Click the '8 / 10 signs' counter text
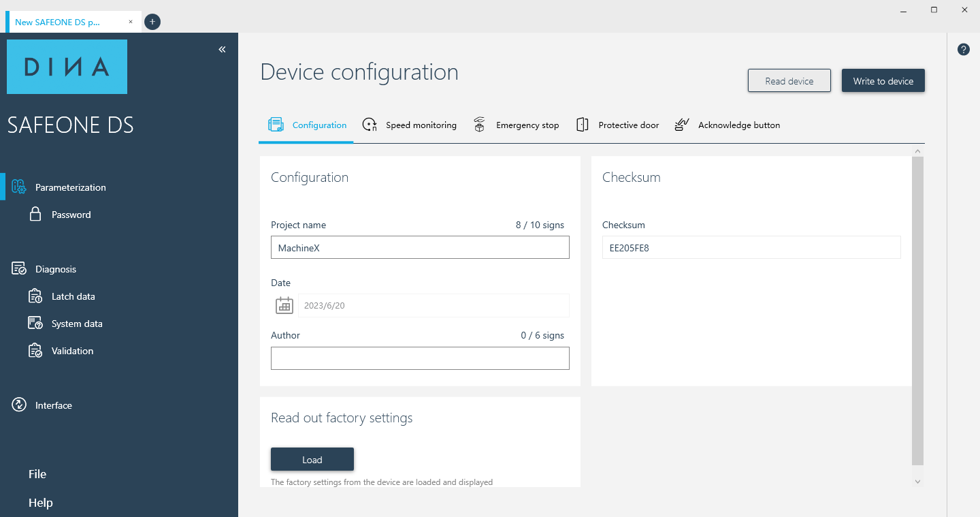This screenshot has width=980, height=517. 540,225
